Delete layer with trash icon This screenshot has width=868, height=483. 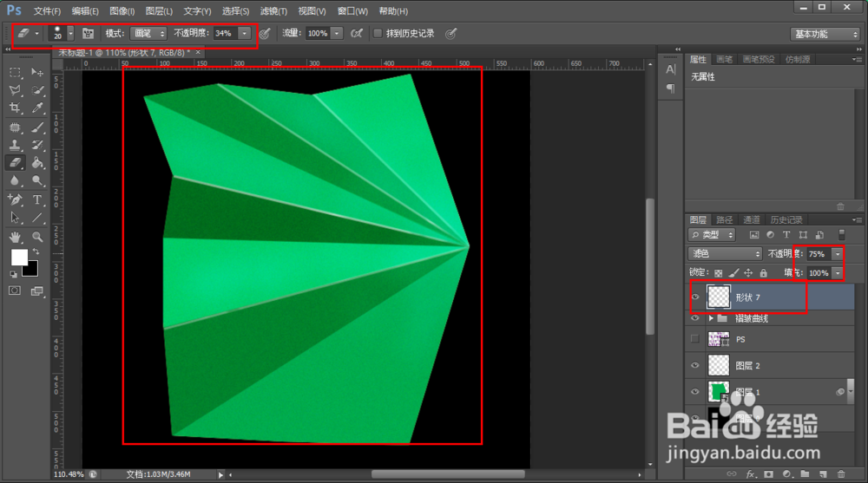click(841, 474)
